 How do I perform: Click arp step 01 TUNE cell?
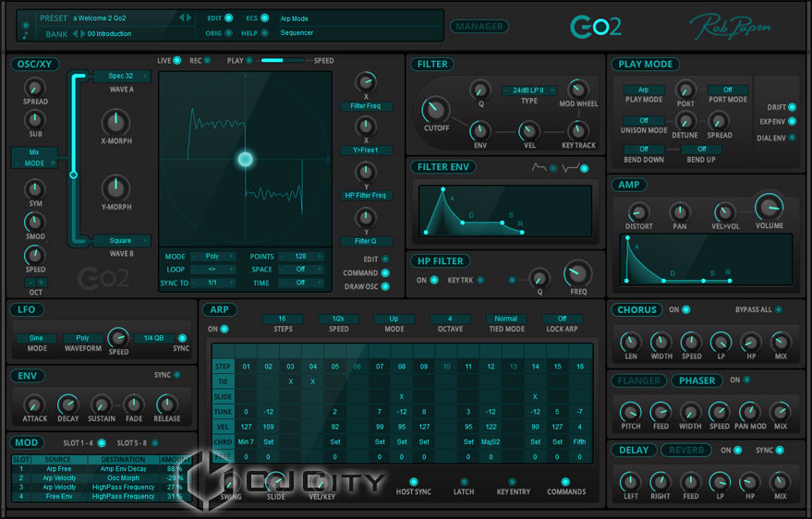pyautogui.click(x=246, y=412)
